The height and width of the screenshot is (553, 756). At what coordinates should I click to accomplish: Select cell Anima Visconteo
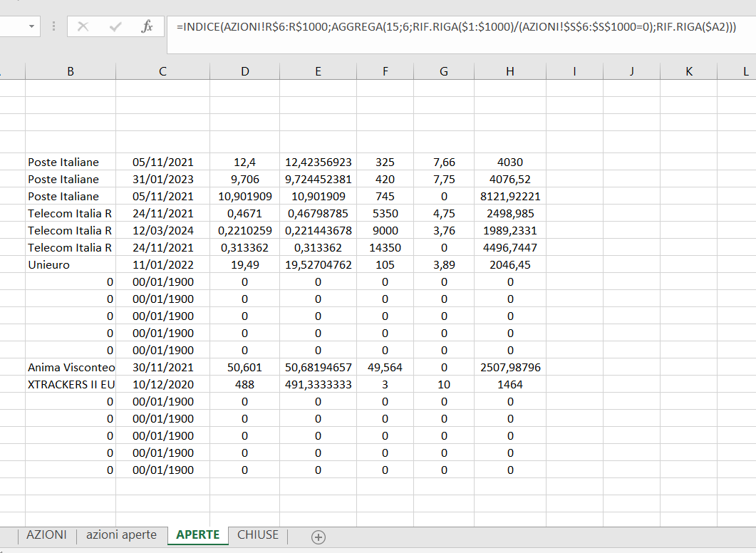pos(71,368)
